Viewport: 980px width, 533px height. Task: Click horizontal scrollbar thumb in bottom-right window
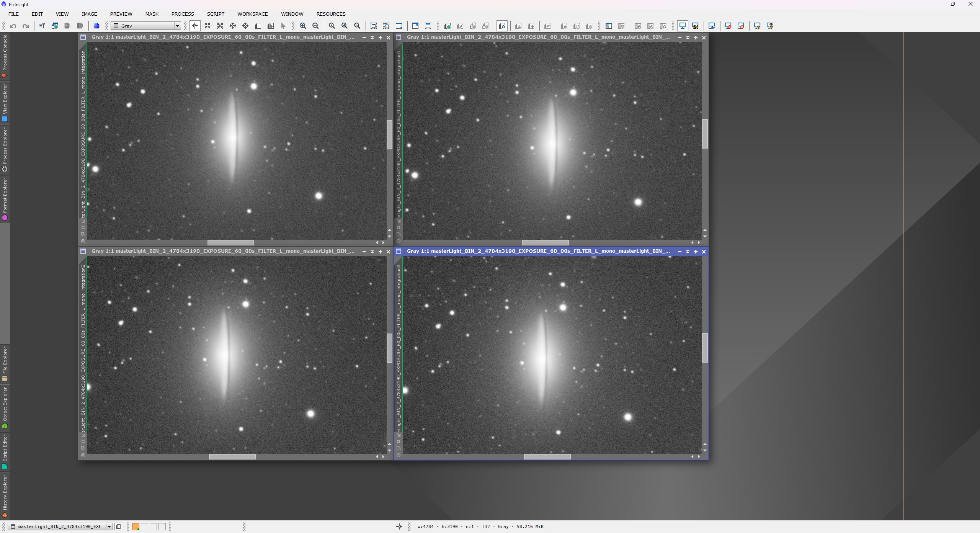pos(547,456)
